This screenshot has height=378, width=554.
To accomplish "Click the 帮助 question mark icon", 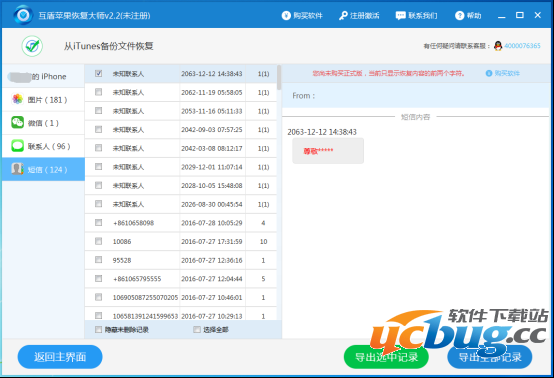I will click(x=459, y=16).
